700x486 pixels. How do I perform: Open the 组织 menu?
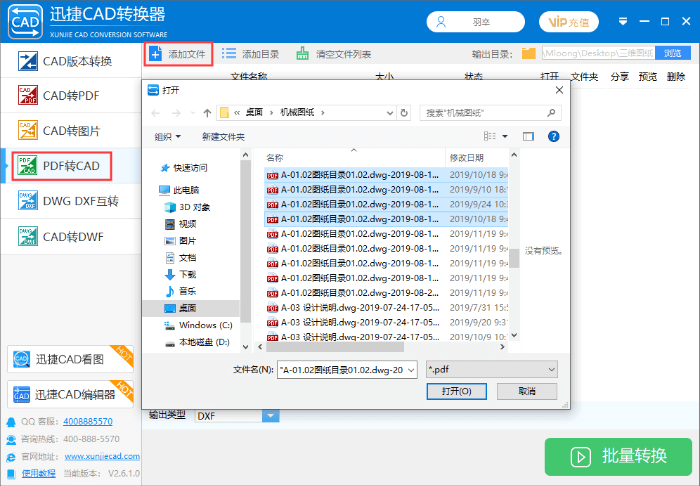point(167,137)
